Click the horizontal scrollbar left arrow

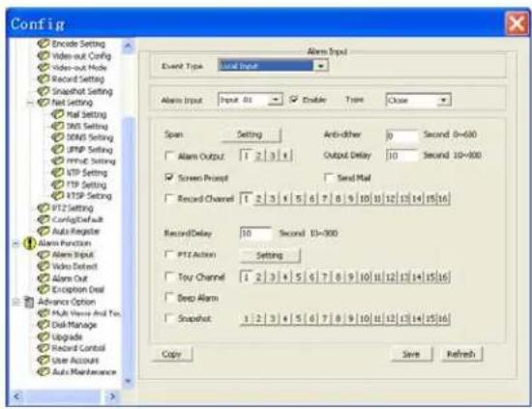(17, 395)
